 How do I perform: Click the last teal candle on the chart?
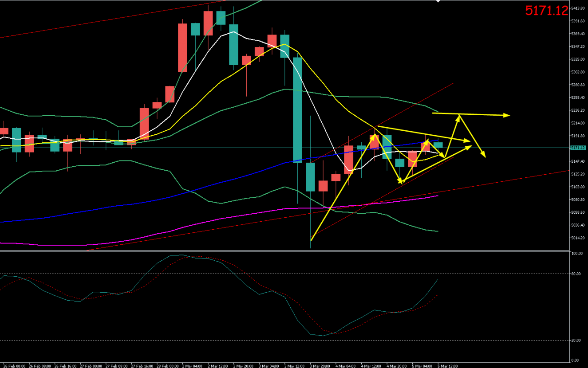[438, 145]
